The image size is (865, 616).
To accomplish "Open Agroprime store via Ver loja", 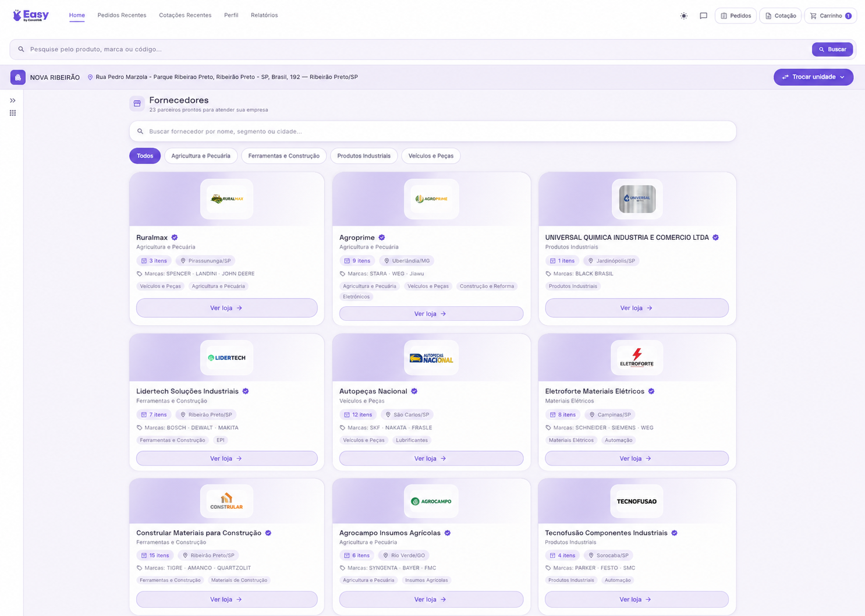I will click(431, 314).
